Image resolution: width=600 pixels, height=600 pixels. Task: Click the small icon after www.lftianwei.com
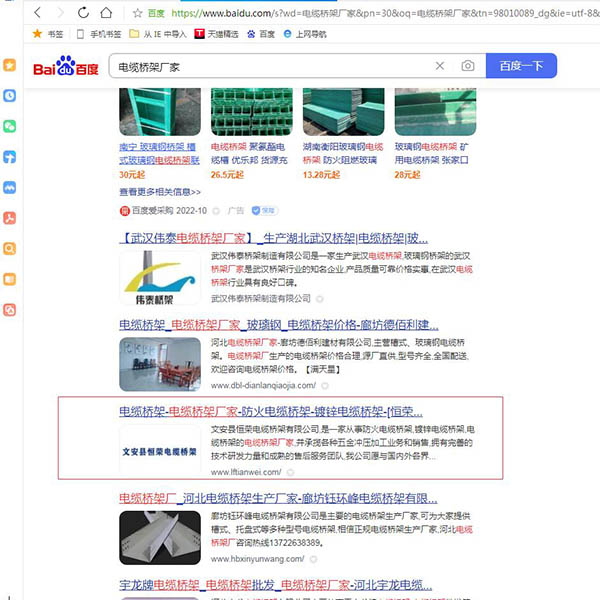290,473
